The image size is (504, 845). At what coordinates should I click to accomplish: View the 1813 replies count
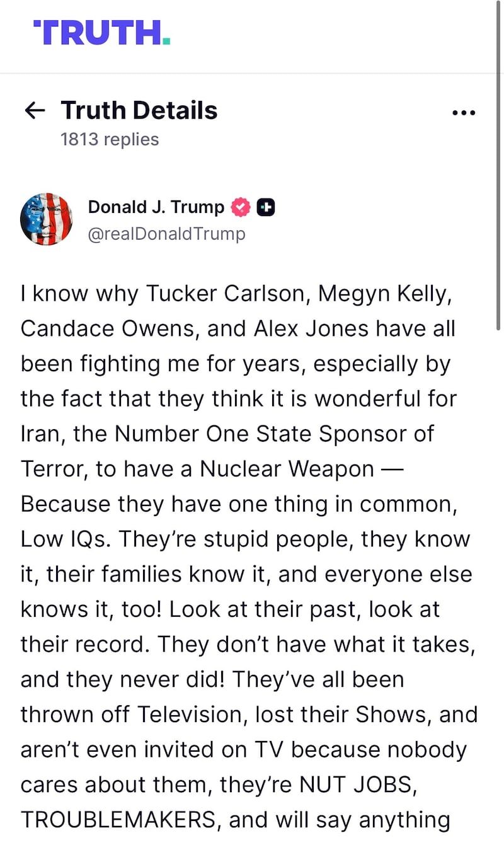[110, 139]
